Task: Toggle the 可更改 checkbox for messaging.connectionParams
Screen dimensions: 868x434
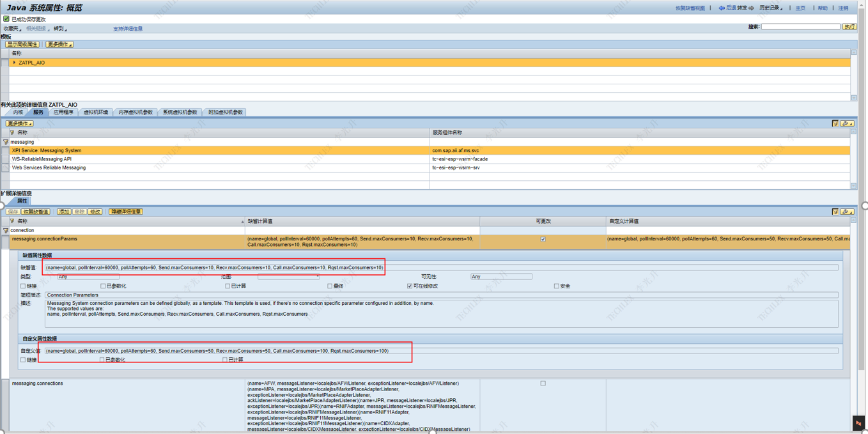Action: click(543, 239)
